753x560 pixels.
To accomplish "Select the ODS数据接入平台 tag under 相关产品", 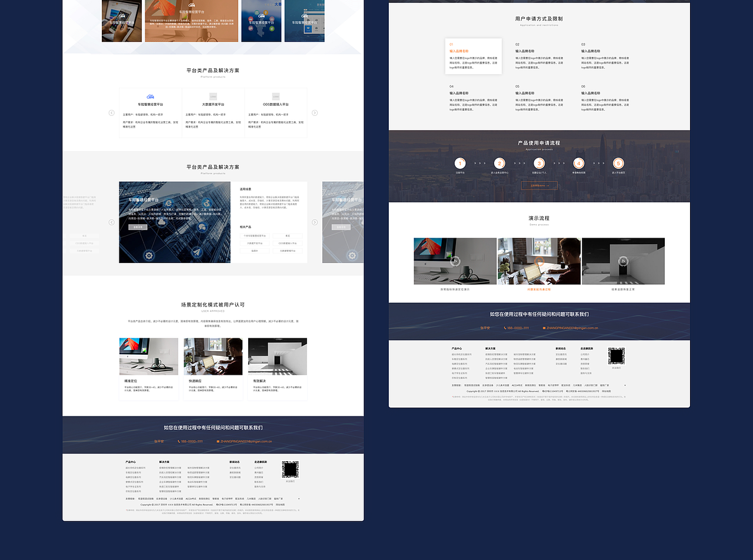I will 288,244.
